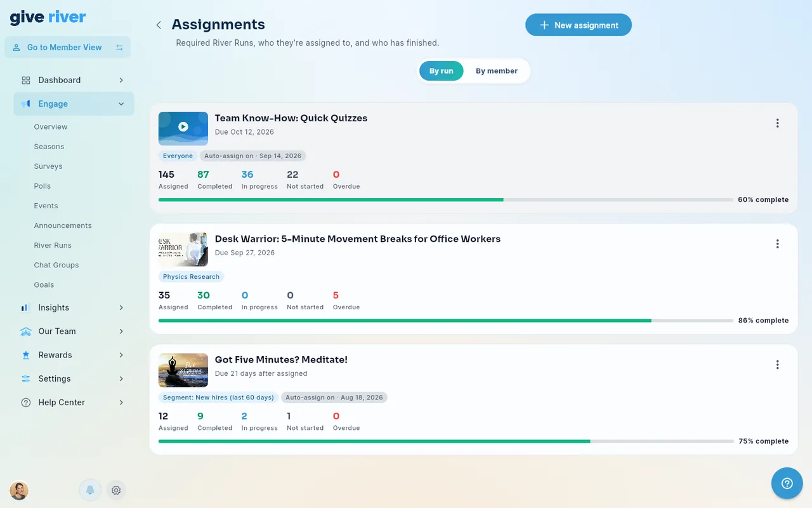Screen dimensions: 812x508
Task: Open Chat Groups under Engage
Action: tap(56, 265)
